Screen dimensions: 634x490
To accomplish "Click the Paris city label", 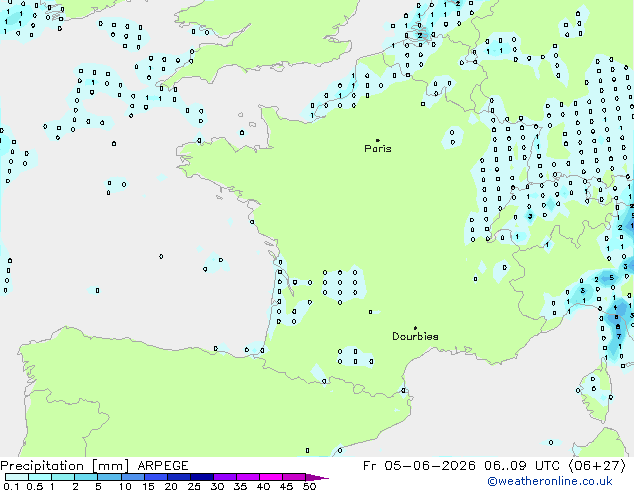I will pos(378,149).
